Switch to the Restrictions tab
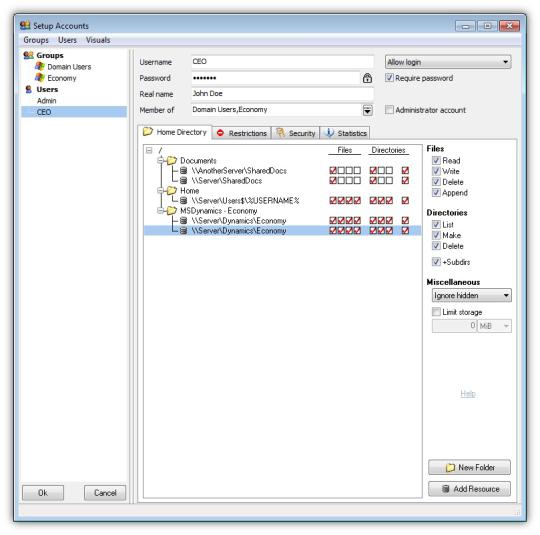Image resolution: width=540 pixels, height=535 pixels. click(x=242, y=133)
